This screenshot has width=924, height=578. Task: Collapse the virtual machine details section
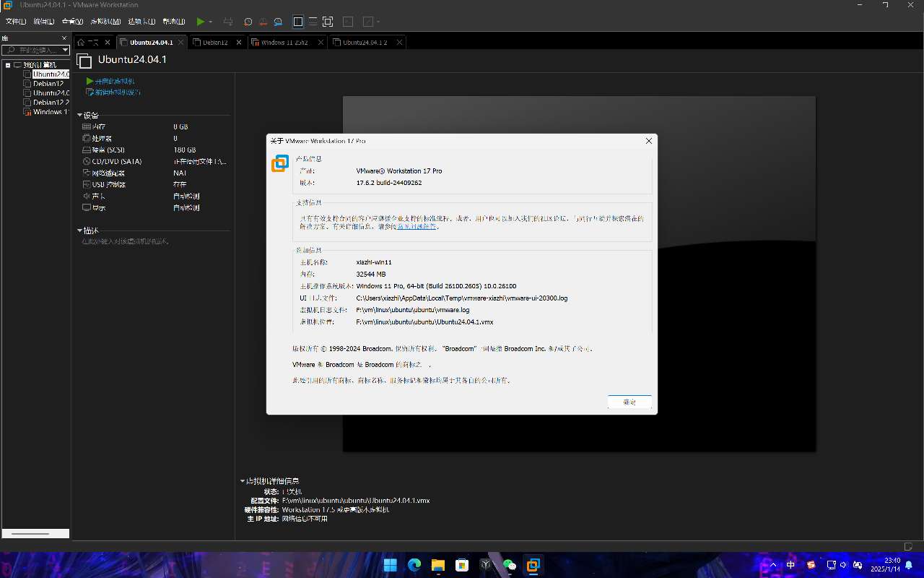(243, 481)
